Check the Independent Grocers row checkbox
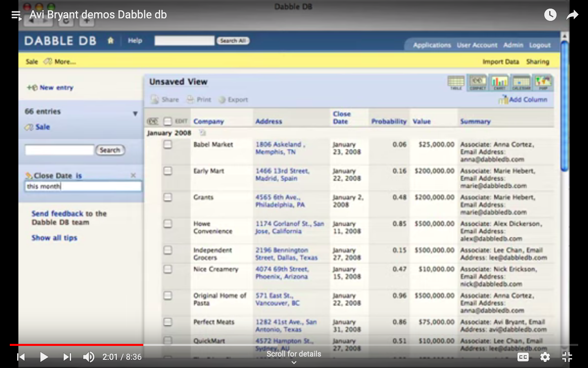 click(167, 250)
